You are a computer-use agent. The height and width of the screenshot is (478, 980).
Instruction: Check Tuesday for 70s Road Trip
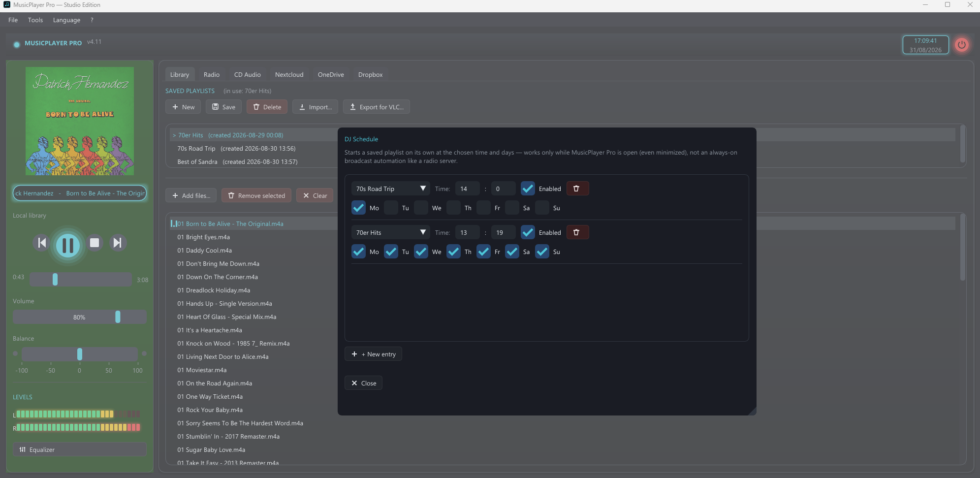point(391,208)
